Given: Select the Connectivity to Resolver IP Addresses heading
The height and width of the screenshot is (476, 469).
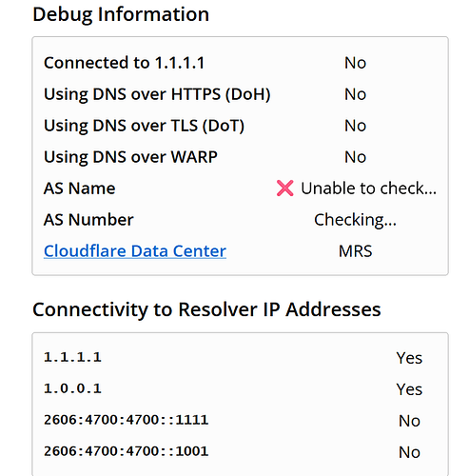Looking at the screenshot, I should 206,309.
